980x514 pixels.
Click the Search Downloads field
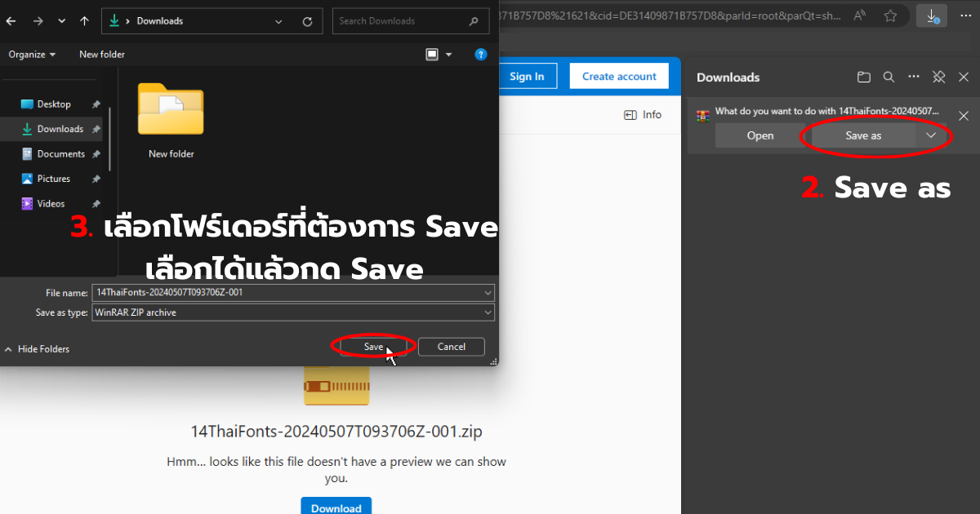click(400, 21)
